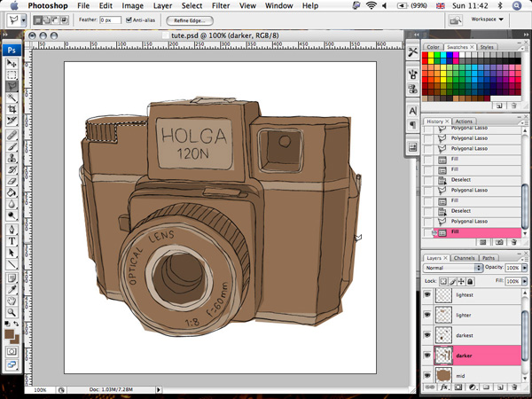Open the Opacity slider arrow
Viewport: 532px width, 399px height.
click(524, 268)
